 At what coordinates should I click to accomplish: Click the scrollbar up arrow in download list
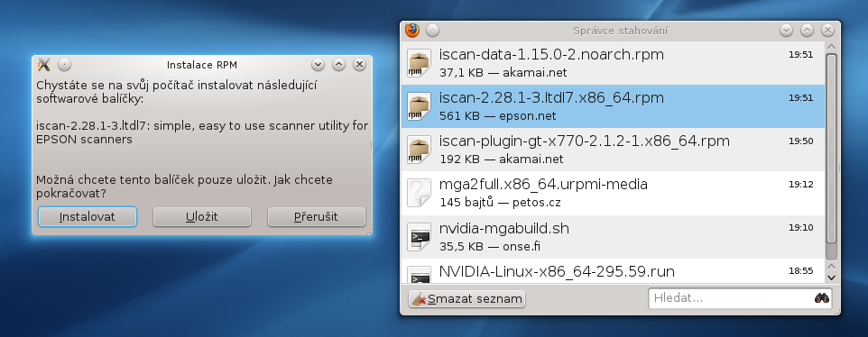[x=831, y=46]
